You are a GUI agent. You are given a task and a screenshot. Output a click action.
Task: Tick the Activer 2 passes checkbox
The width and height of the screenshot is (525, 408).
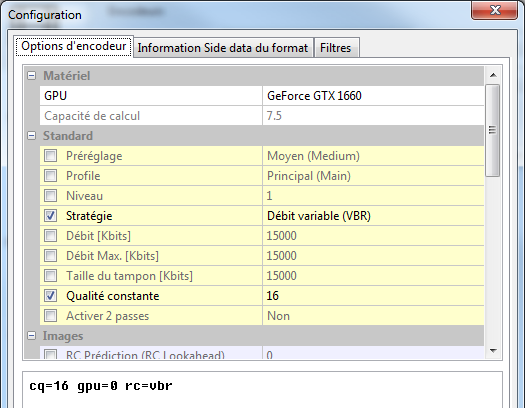(51, 316)
